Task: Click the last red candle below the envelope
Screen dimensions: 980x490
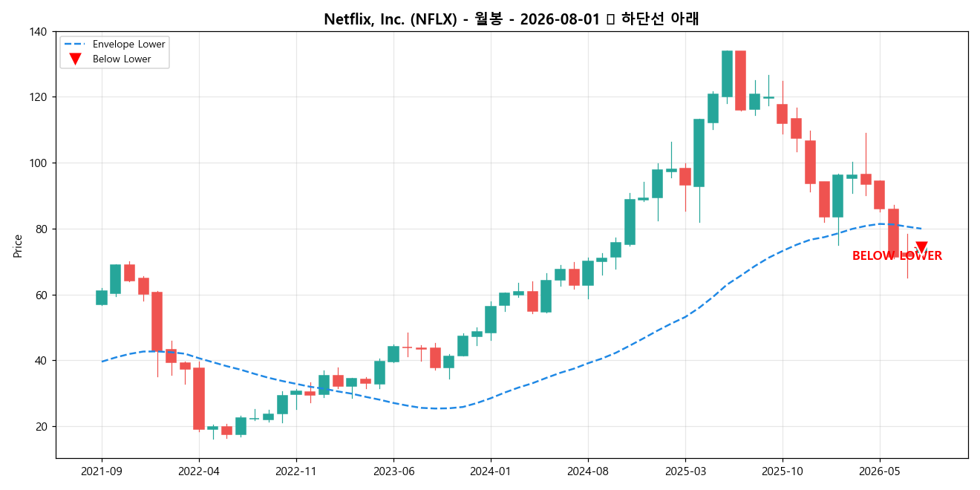Action: [x=907, y=256]
